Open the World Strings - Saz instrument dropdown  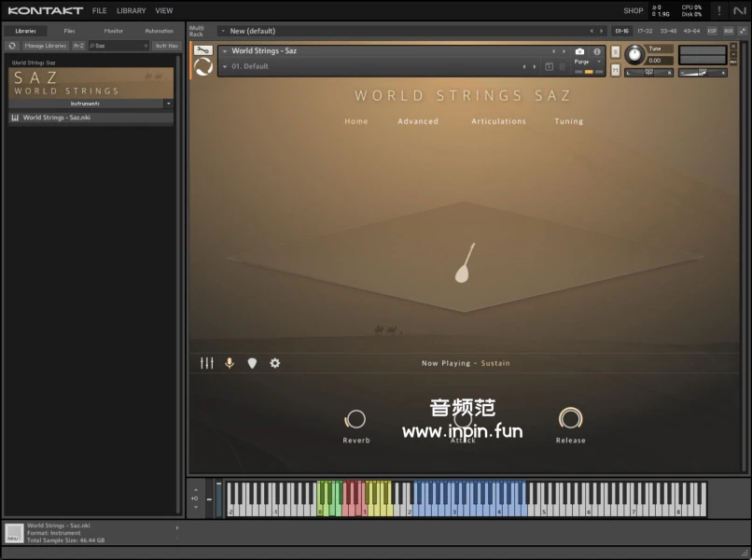[225, 50]
